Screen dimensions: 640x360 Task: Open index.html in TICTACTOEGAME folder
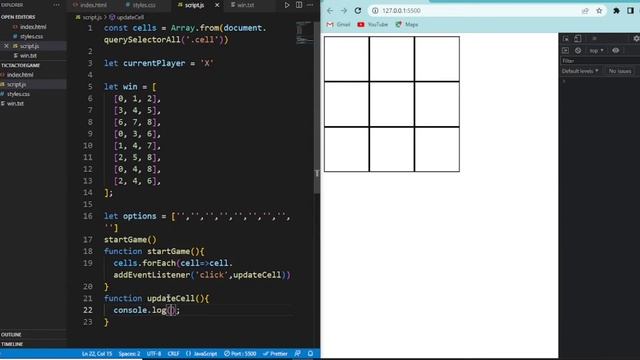20,75
